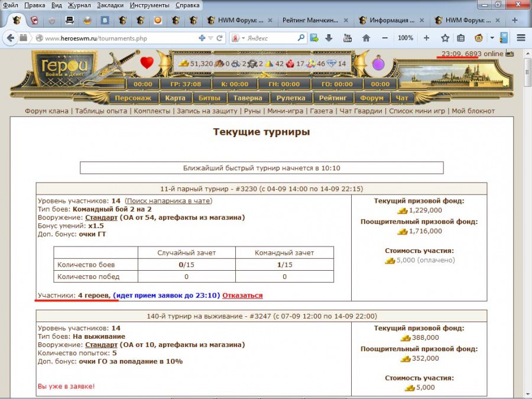This screenshot has height=399, width=532.
Task: Open the downloads arrow in toolbar
Action: click(x=329, y=38)
